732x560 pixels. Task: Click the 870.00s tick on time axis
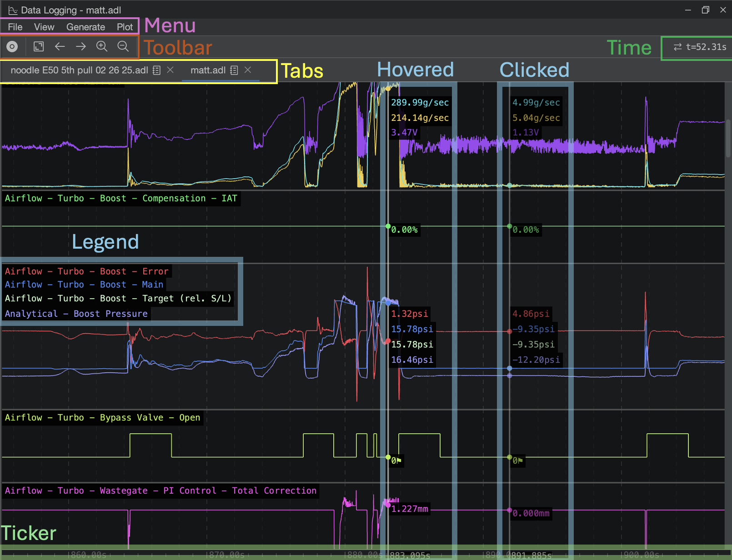click(227, 555)
